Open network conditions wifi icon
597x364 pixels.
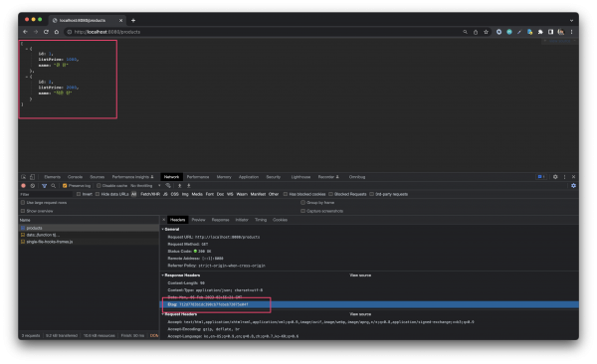click(168, 186)
